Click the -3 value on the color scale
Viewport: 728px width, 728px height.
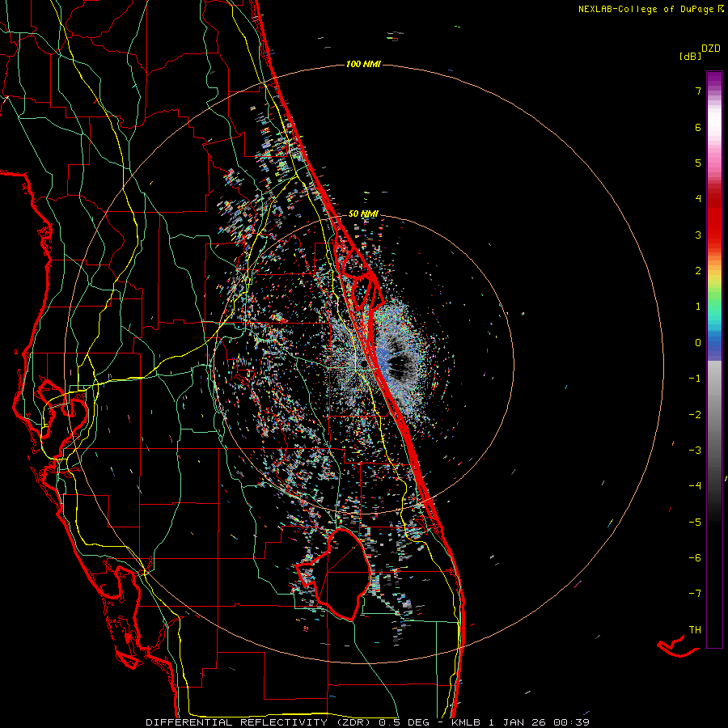point(695,451)
